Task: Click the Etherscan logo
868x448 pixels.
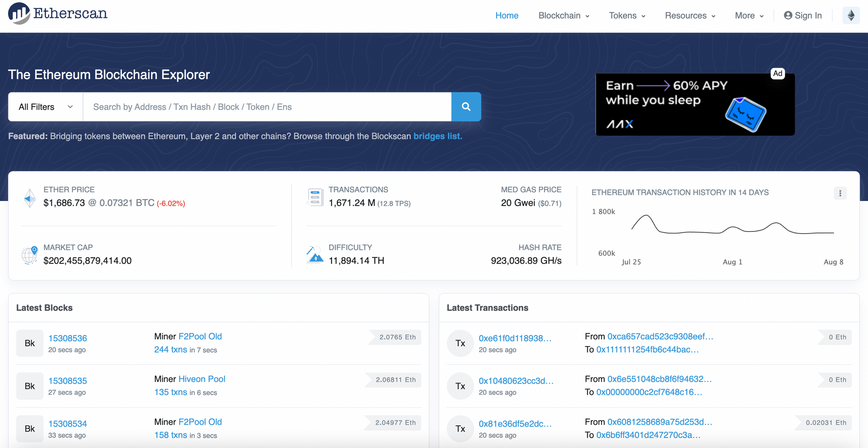Action: 58,13
